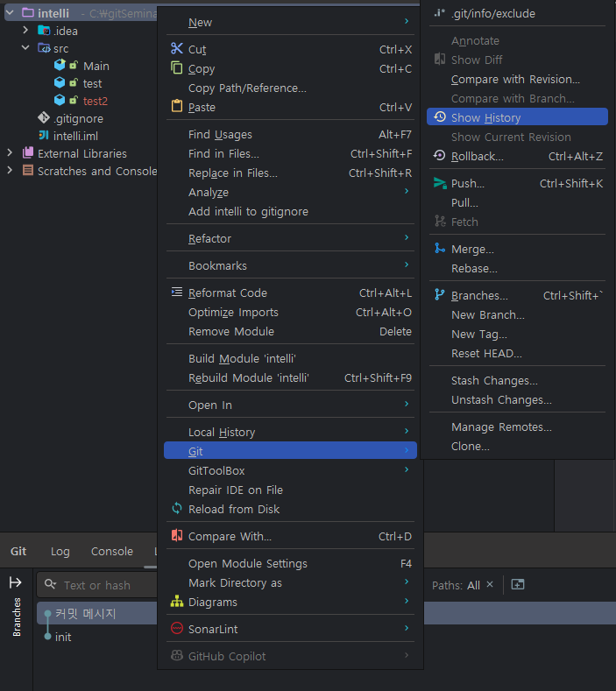Image resolution: width=616 pixels, height=691 pixels.
Task: Select Open Module Settings
Action: tap(290, 563)
